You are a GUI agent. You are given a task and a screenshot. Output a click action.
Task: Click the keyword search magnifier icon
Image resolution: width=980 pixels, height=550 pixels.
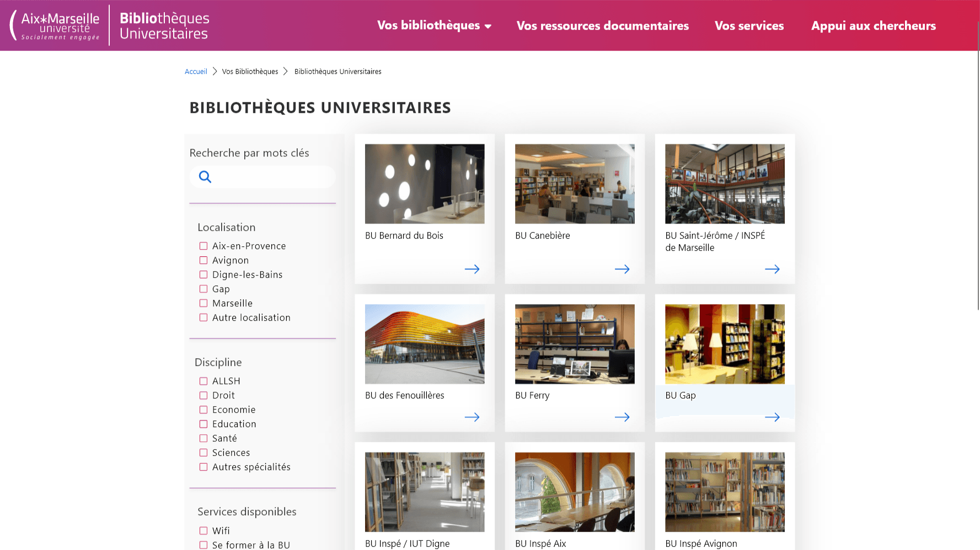click(205, 177)
